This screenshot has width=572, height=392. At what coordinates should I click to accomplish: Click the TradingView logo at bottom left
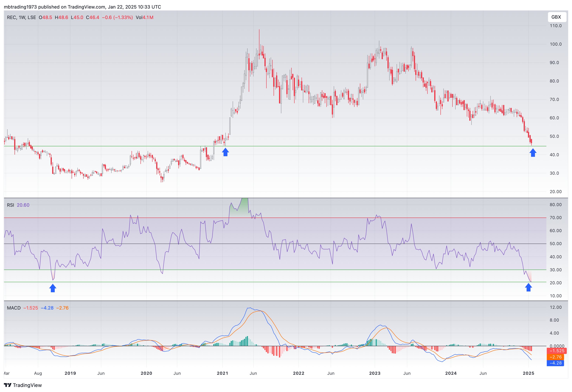pyautogui.click(x=23, y=385)
